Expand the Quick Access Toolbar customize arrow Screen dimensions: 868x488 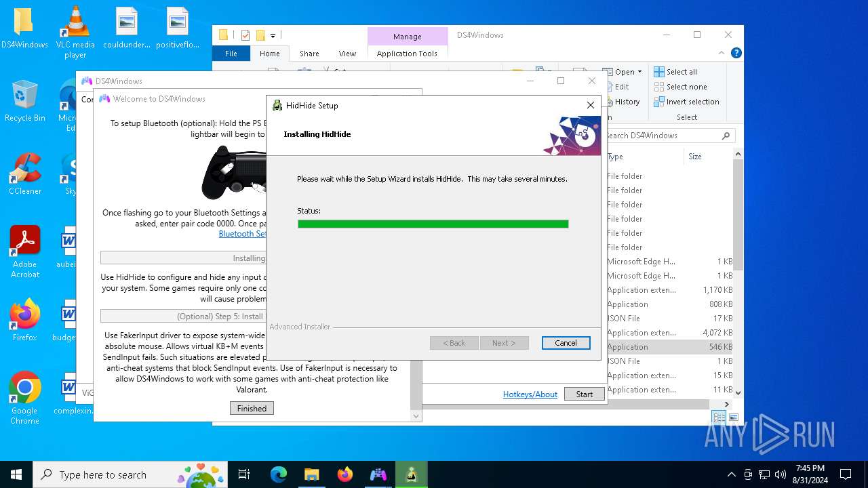pos(273,35)
